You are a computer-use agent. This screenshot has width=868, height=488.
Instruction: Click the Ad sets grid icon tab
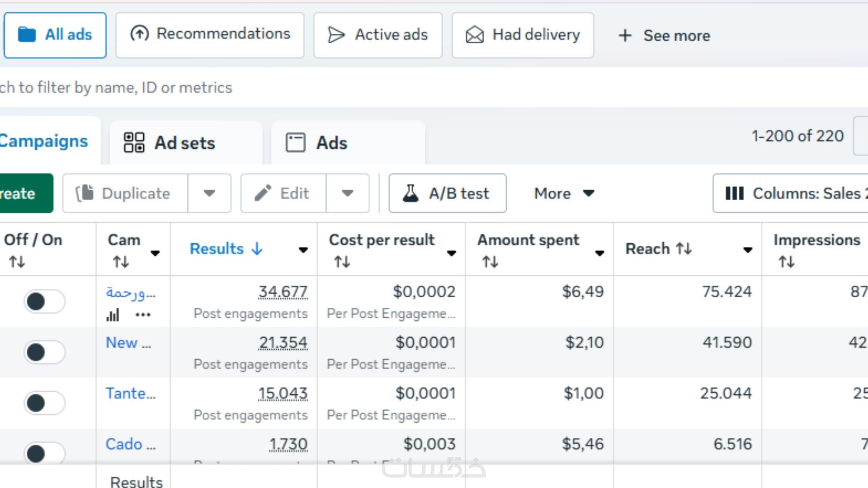click(x=170, y=143)
